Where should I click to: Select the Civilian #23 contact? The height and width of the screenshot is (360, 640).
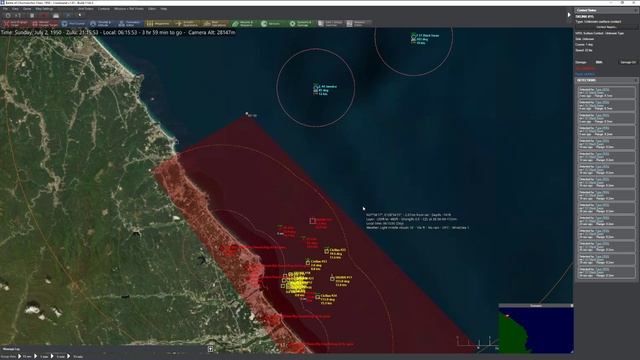click(327, 251)
